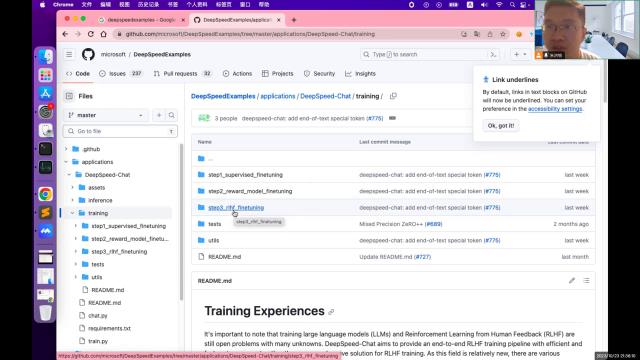Screen dimensions: 640x360
Task: Open Launchpad in the Dock
Action: click(46, 75)
